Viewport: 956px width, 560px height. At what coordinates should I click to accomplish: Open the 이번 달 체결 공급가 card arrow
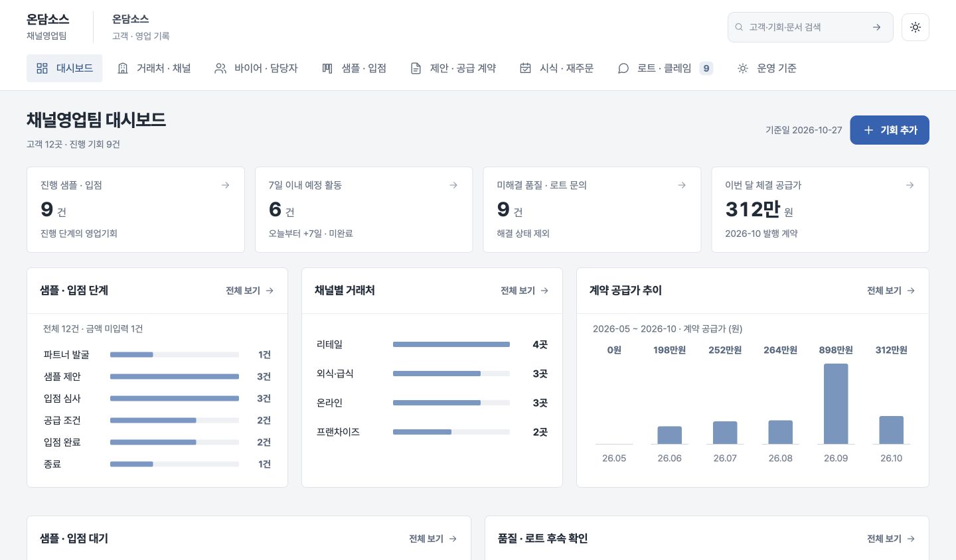(x=910, y=185)
